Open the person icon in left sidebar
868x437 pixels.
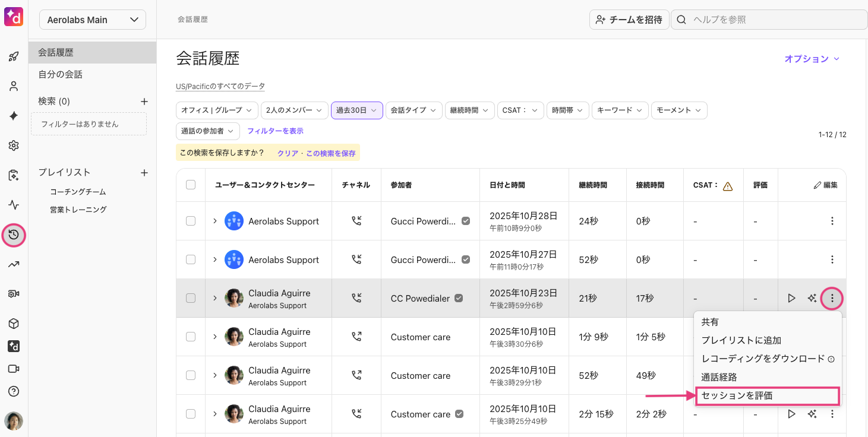[14, 87]
